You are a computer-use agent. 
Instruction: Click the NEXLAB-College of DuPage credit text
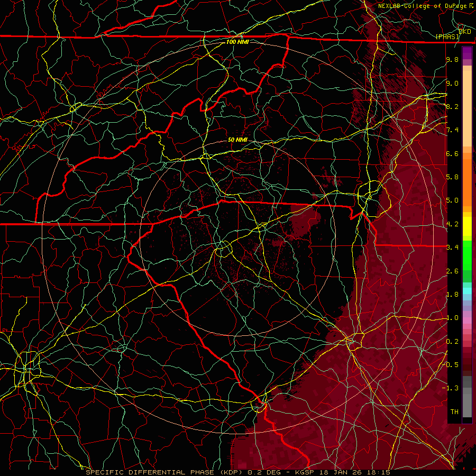point(423,6)
